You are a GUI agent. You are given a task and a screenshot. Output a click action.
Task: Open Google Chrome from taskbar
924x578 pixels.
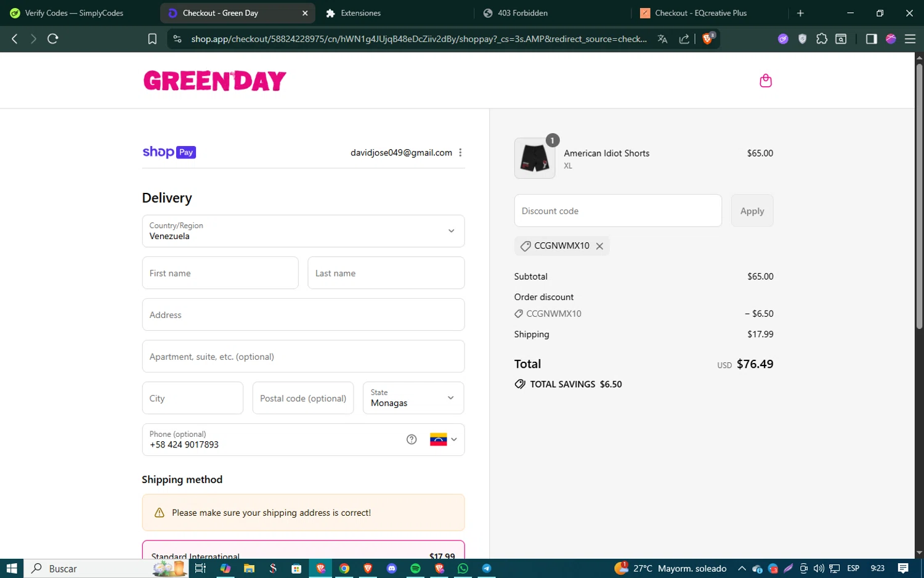coord(344,568)
